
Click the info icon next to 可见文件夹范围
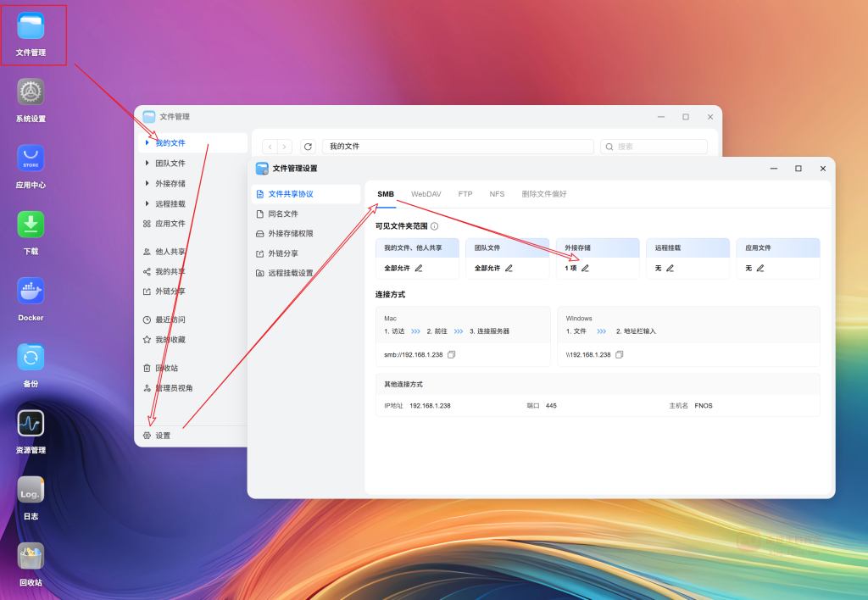tap(434, 226)
